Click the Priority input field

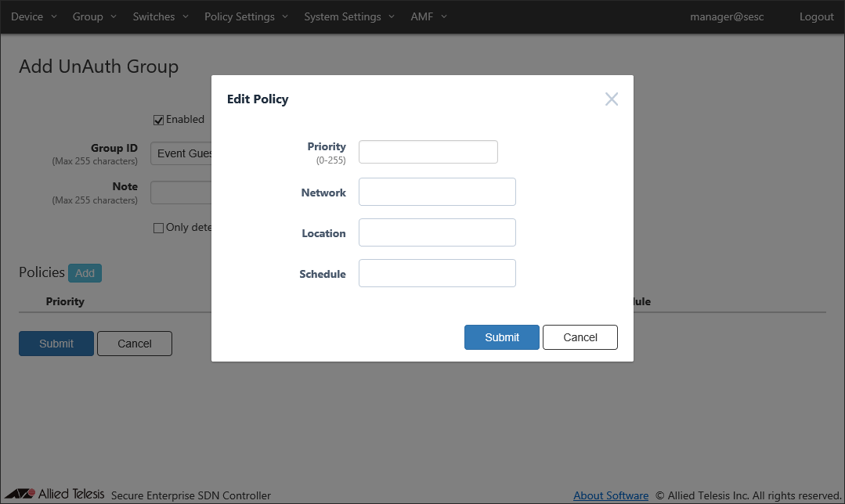(428, 152)
